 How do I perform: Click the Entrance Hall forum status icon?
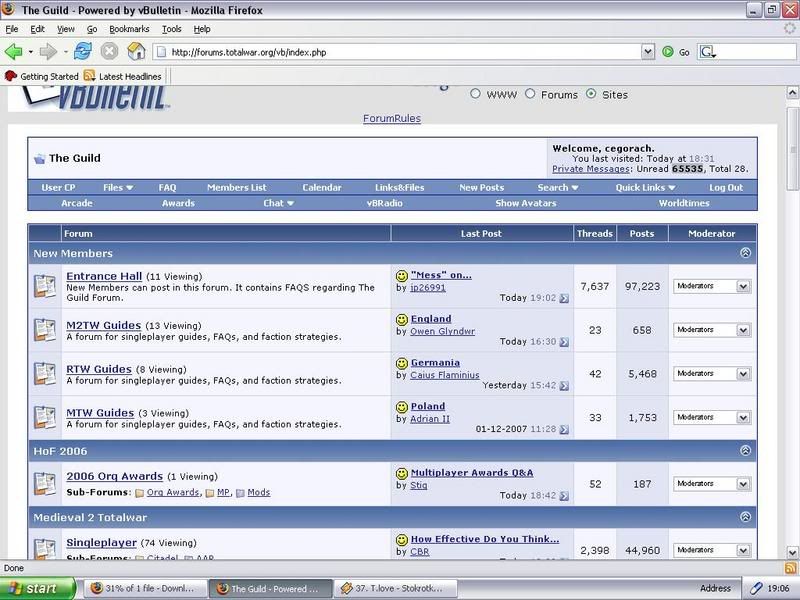44,286
